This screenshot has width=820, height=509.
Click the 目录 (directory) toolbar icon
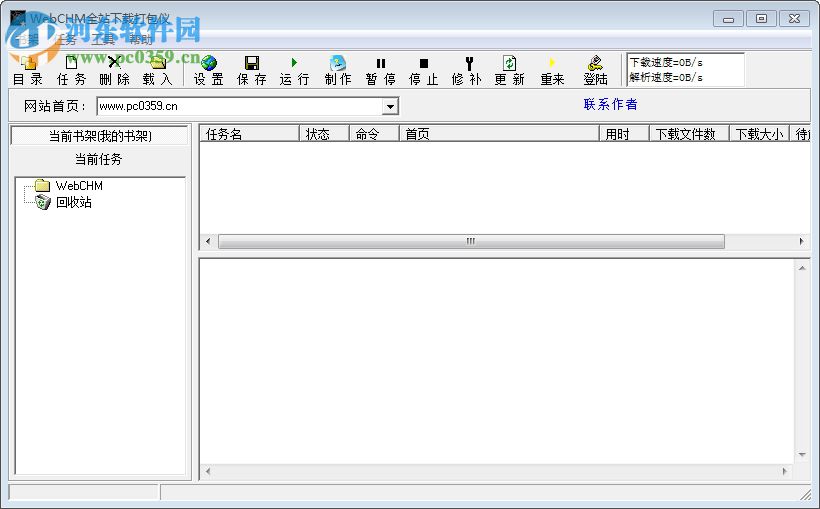pyautogui.click(x=28, y=71)
